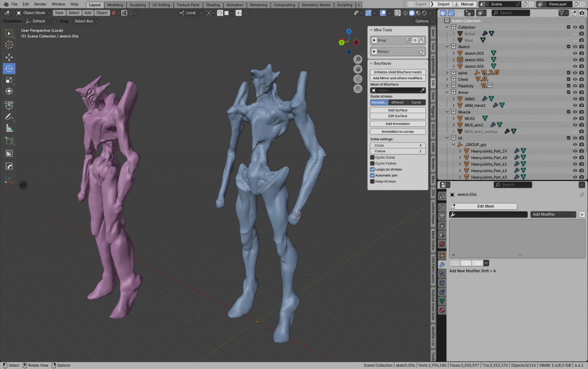
Task: Collapse the Mira Tools panel
Action: [372, 30]
